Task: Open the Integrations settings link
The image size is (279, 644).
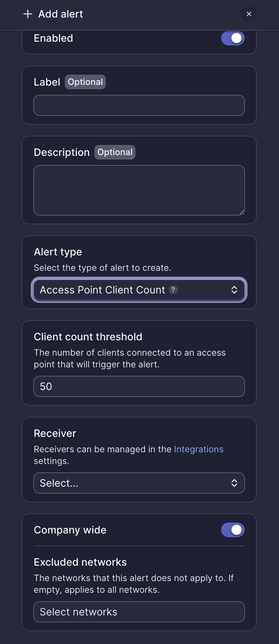Action: point(198,449)
